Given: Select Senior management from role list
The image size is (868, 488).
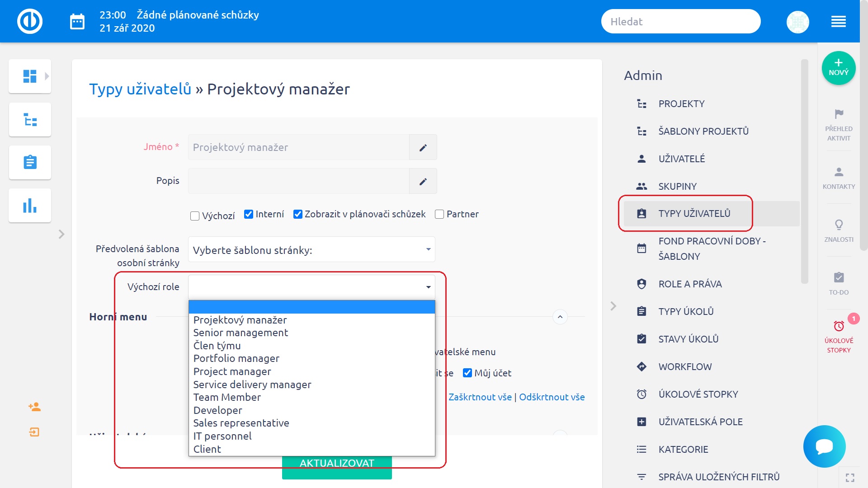Looking at the screenshot, I should pos(241,333).
